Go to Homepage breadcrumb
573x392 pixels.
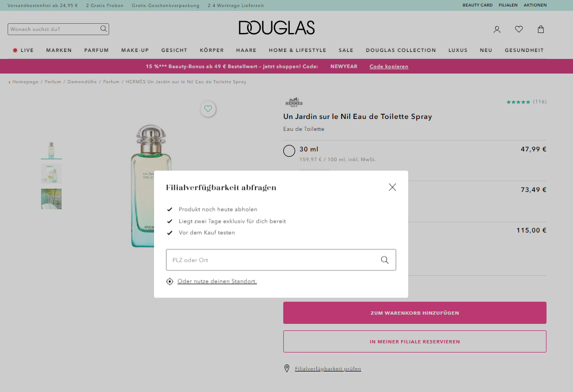pos(25,82)
